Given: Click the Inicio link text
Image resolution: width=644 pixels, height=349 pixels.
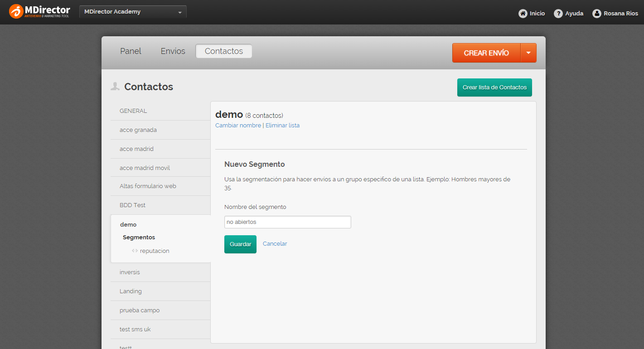Looking at the screenshot, I should [537, 14].
